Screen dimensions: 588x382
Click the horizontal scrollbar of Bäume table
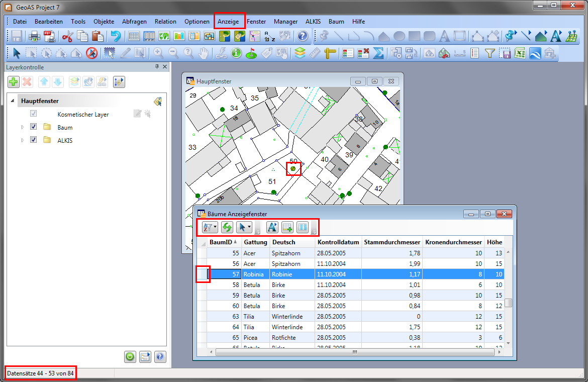pos(355,352)
